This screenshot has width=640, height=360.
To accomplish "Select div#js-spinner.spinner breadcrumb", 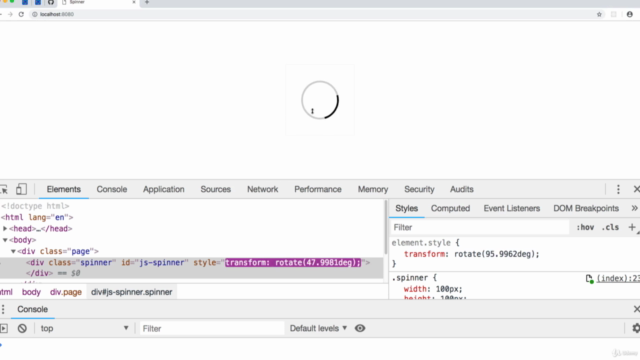I will point(131,292).
